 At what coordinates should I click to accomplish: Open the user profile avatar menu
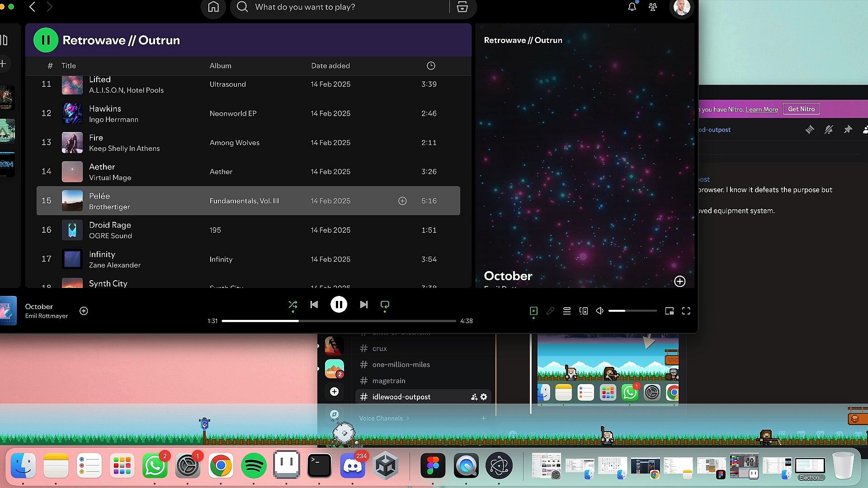click(x=681, y=7)
